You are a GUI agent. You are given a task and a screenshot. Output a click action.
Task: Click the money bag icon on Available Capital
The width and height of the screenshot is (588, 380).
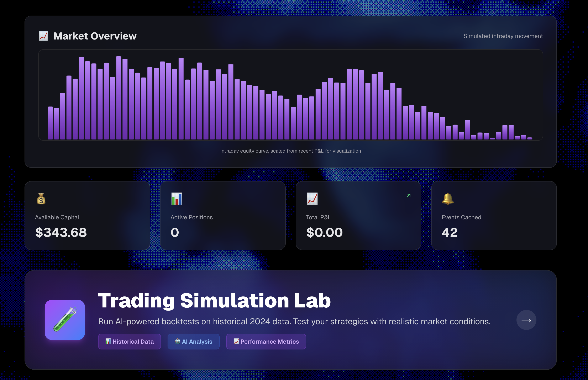pos(41,199)
